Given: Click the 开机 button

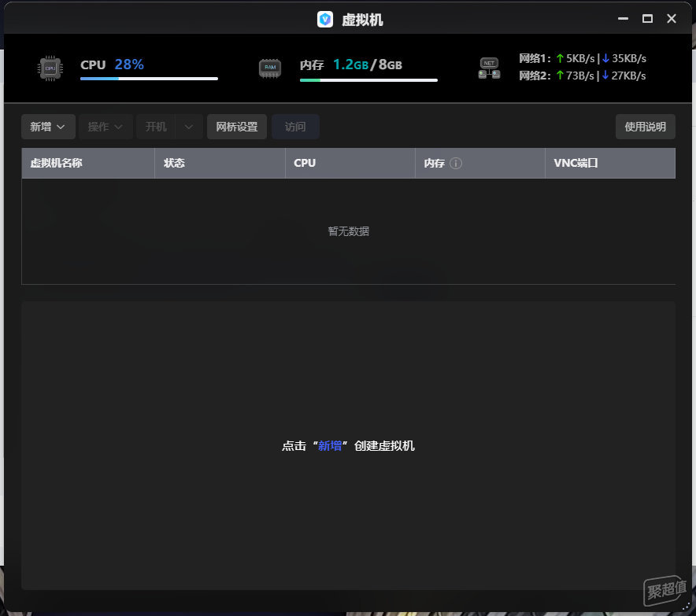Looking at the screenshot, I should tap(156, 127).
